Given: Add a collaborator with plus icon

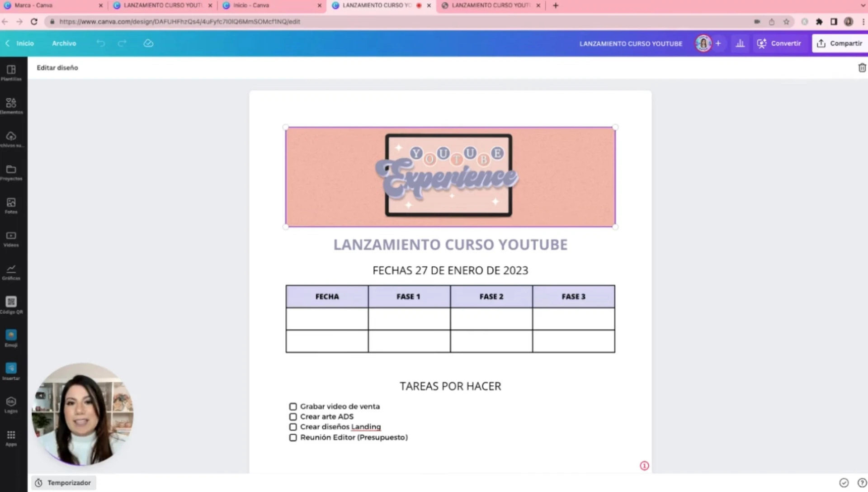Looking at the screenshot, I should point(718,43).
